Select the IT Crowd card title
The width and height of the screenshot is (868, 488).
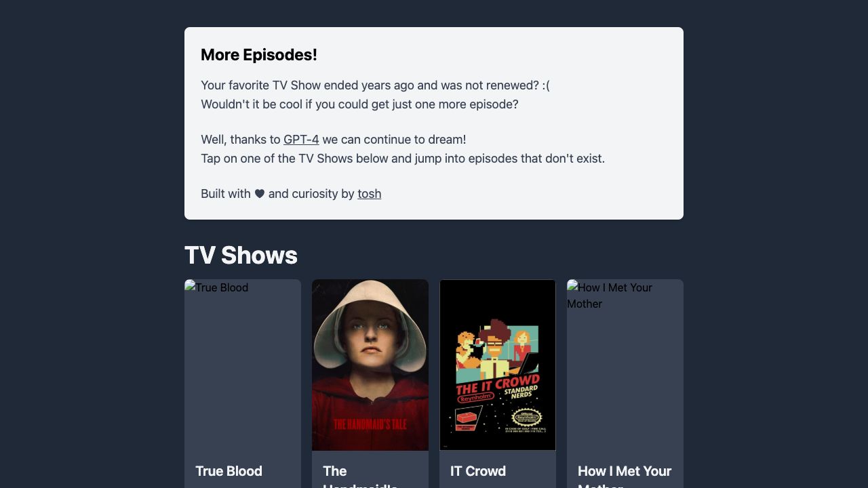[478, 471]
